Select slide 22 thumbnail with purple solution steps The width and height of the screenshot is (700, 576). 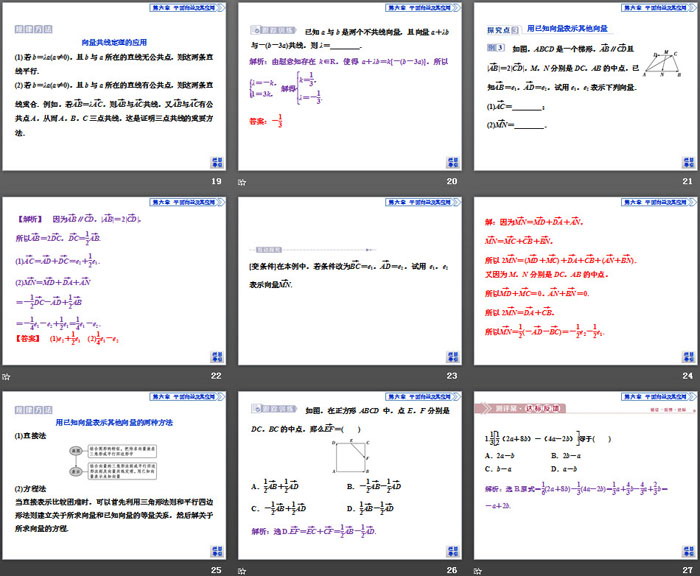114,281
